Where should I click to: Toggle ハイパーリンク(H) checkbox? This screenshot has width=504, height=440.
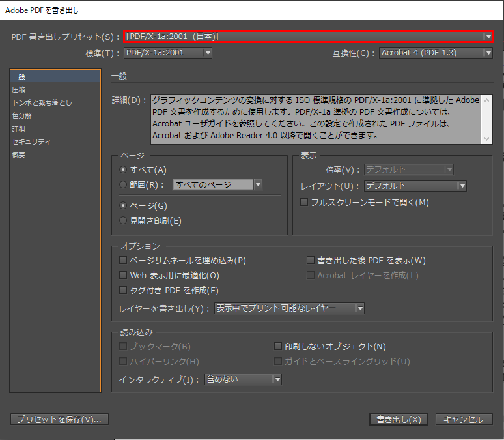tap(123, 361)
